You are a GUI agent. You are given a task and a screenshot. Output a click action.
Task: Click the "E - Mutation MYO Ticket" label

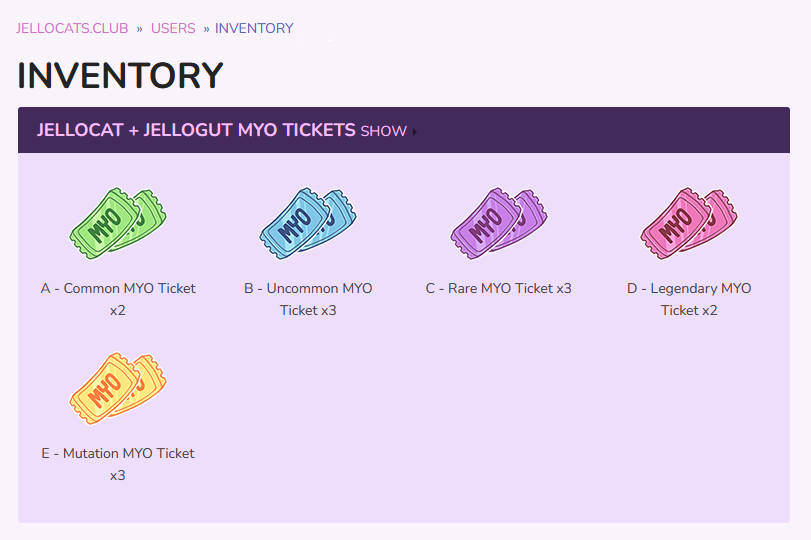tap(118, 453)
